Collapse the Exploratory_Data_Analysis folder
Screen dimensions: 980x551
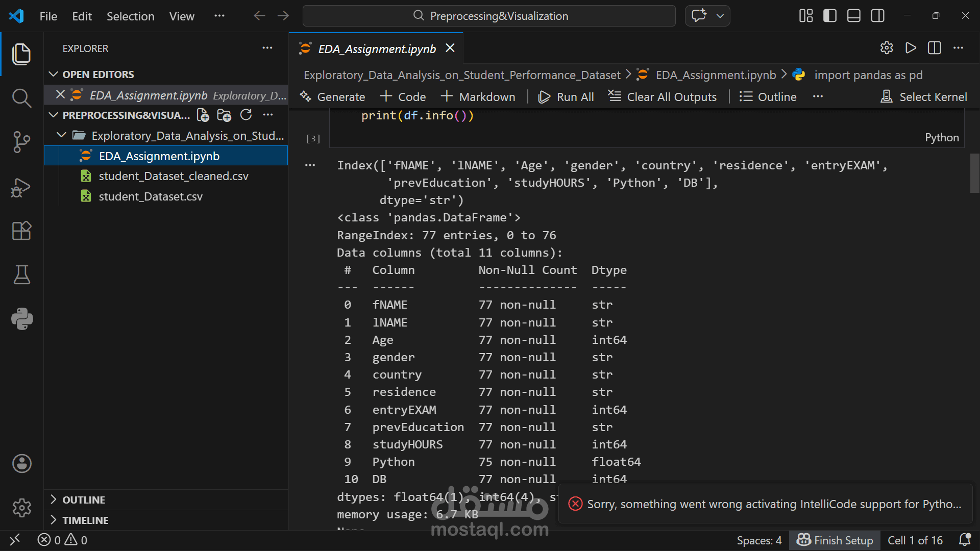pyautogui.click(x=62, y=136)
